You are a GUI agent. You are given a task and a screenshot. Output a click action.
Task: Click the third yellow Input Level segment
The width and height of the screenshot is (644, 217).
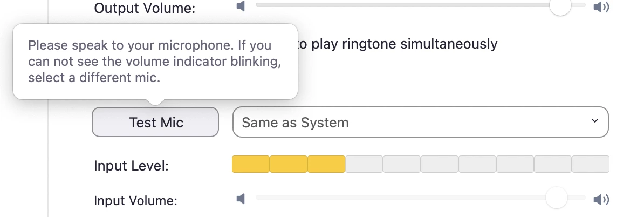point(326,164)
